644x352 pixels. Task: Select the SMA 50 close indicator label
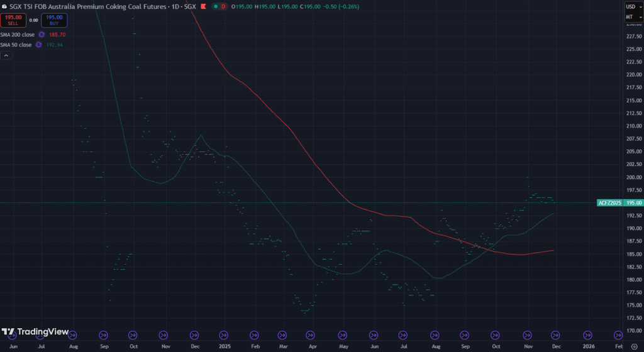coord(16,45)
